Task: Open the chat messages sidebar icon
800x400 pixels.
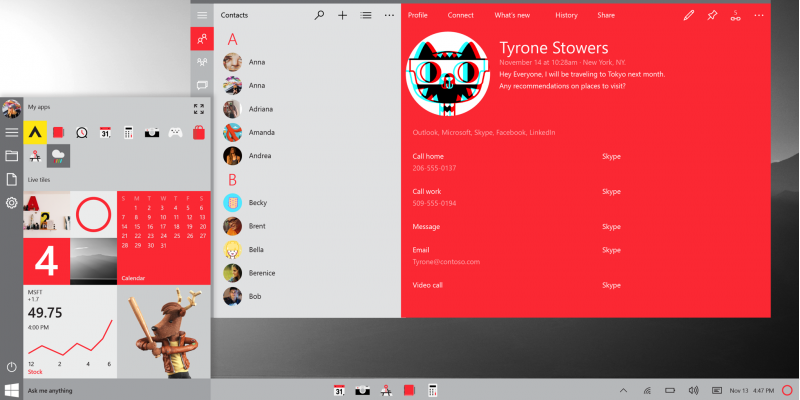Action: point(202,85)
